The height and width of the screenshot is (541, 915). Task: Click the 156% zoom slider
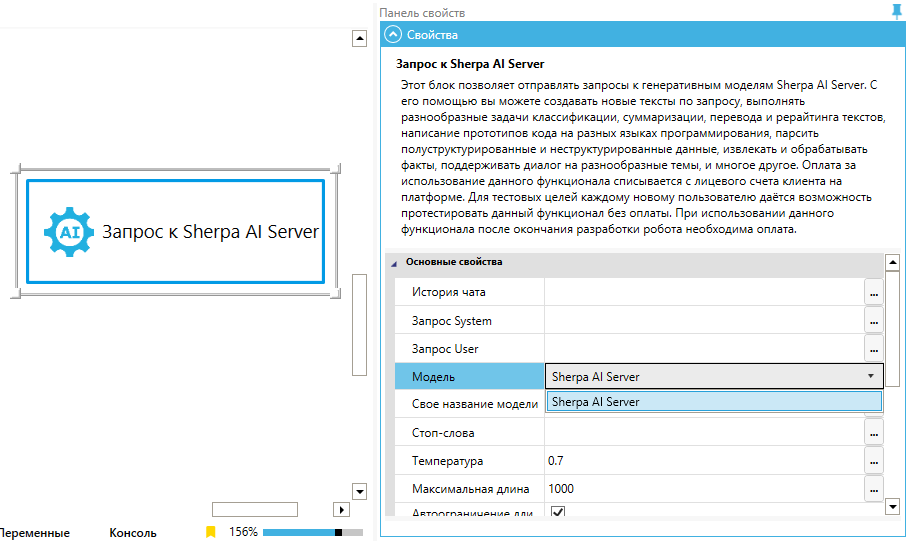[312, 532]
